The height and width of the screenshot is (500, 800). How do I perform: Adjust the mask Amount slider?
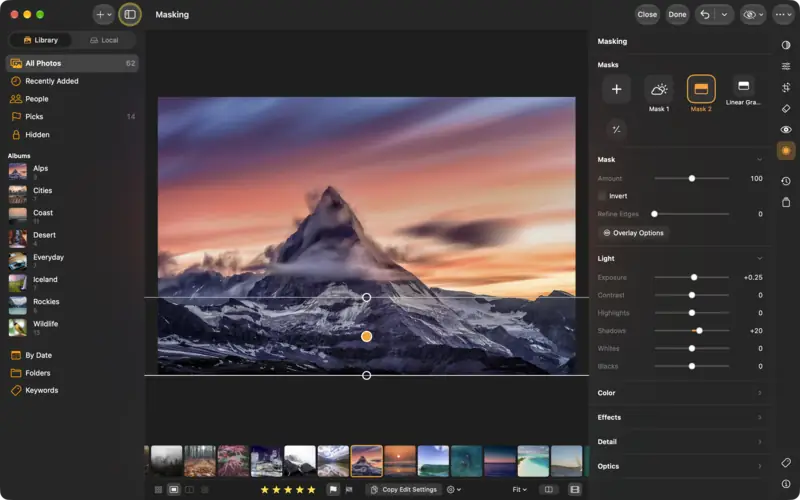pyautogui.click(x=692, y=179)
